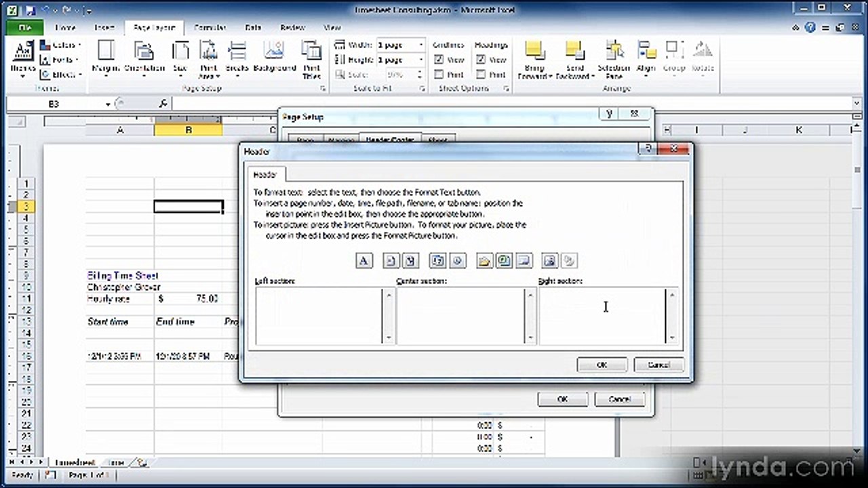Select column A header in the worksheet
Viewport: 868px width, 488px height.
coord(120,130)
